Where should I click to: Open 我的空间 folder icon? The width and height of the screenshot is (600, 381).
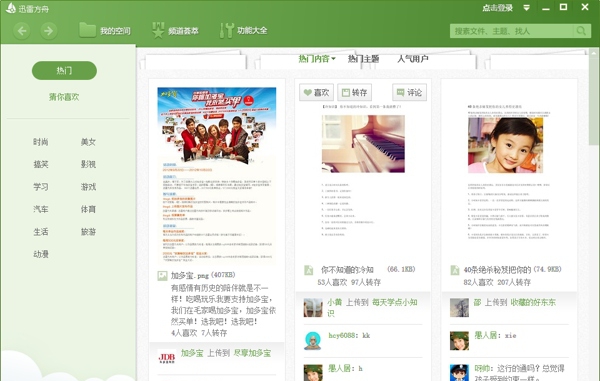(x=87, y=30)
